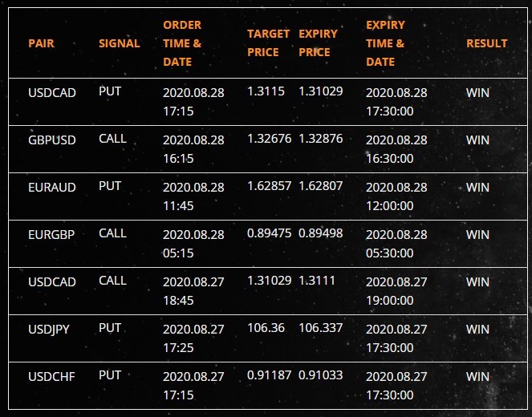Click the EXPIRY PRICE column header
The height and width of the screenshot is (417, 532).
[x=318, y=43]
